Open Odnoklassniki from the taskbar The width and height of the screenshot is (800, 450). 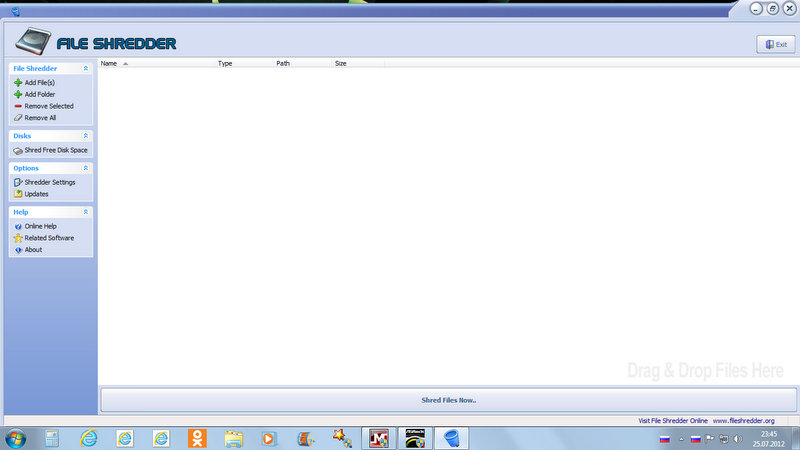[197, 438]
